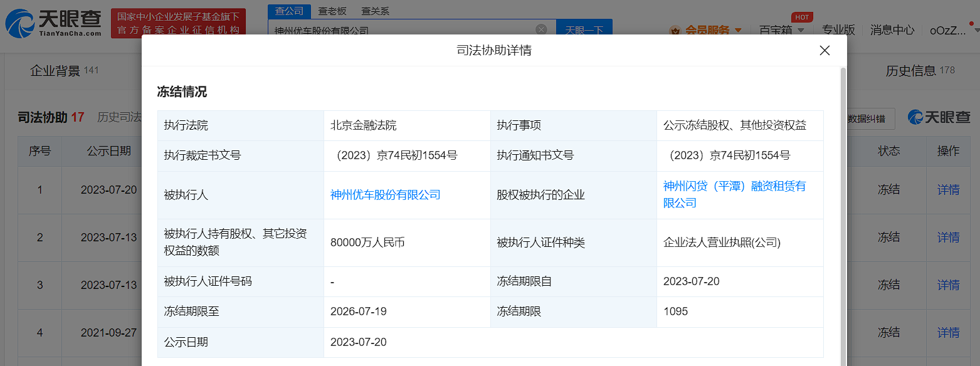Open the 神州优车股份有限公司 company link

[x=385, y=195]
